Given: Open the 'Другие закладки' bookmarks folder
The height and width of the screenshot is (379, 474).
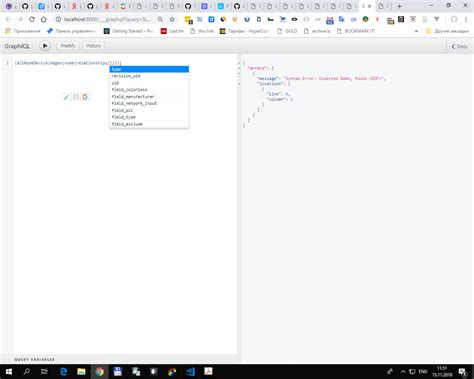Looking at the screenshot, I should [x=447, y=31].
